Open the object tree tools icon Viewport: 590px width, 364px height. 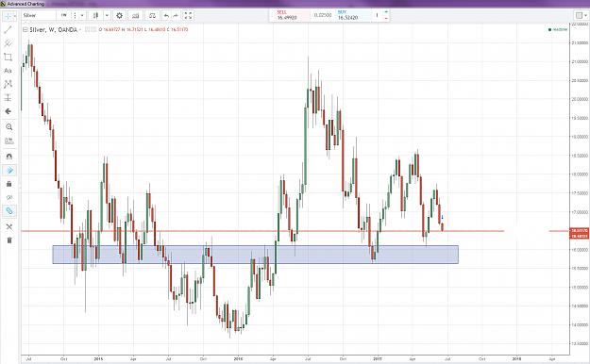click(9, 226)
